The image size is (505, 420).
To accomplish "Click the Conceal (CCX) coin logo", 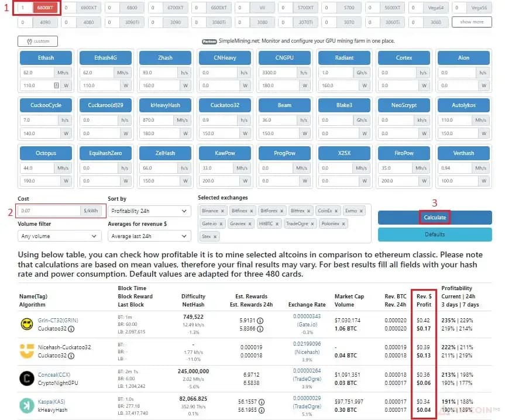I will coord(27,378).
